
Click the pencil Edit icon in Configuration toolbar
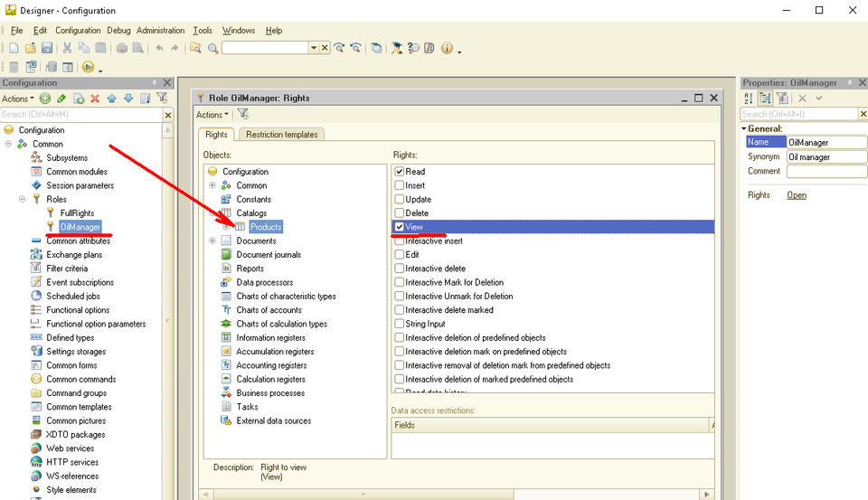[x=61, y=99]
